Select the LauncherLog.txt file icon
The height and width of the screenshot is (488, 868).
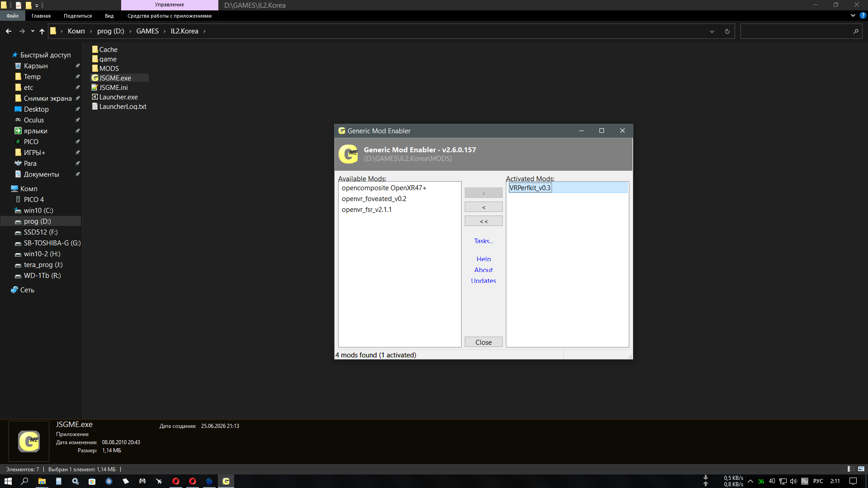(95, 106)
